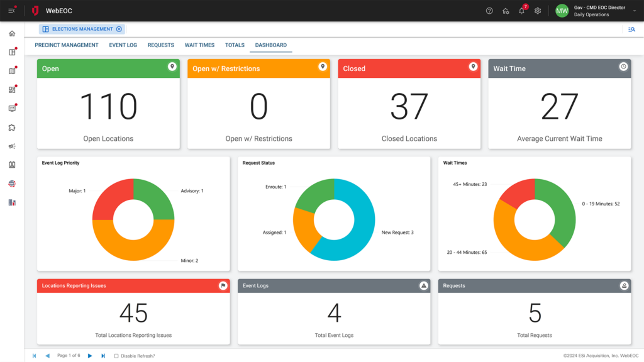Open the notifications bell
Image resolution: width=644 pixels, height=362 pixels.
pyautogui.click(x=521, y=11)
